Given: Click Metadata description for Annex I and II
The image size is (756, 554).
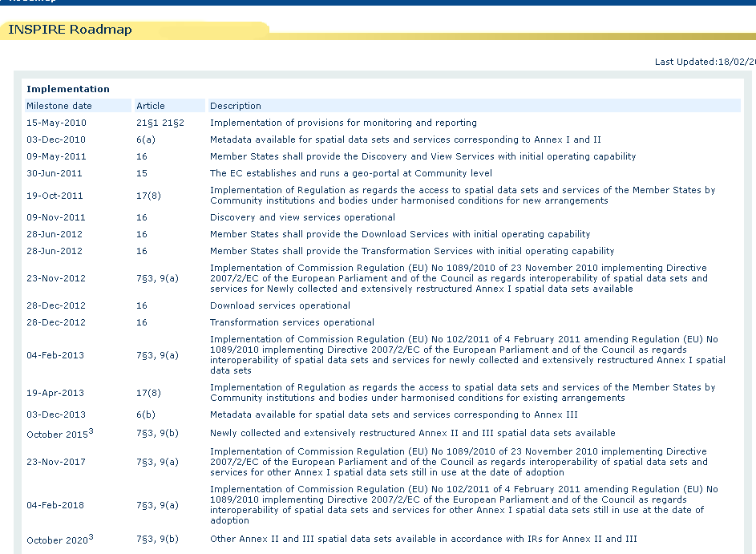Looking at the screenshot, I should [406, 140].
